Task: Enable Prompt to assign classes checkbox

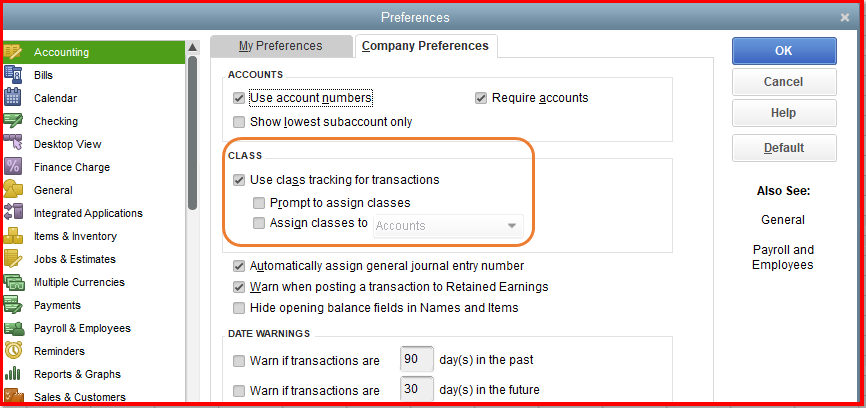Action: pos(260,203)
